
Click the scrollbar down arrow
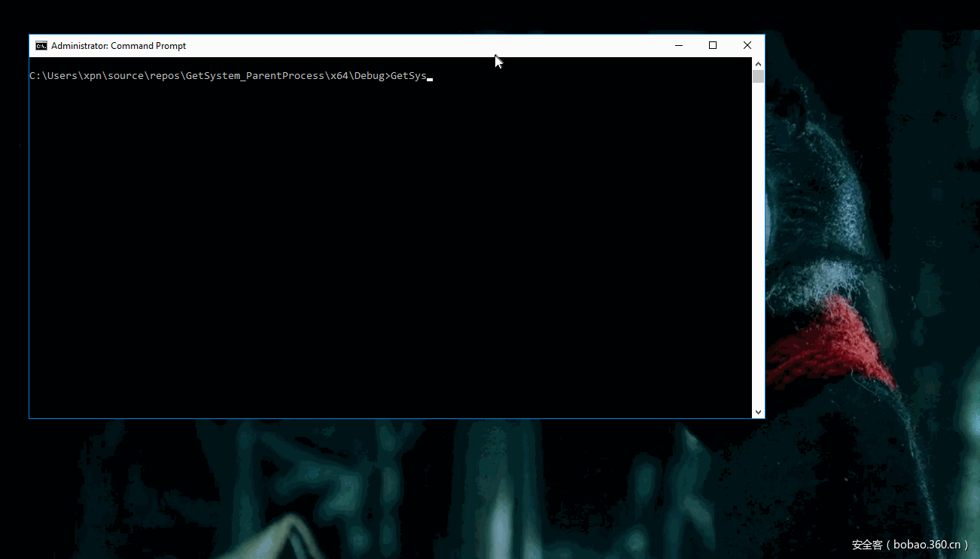(x=758, y=411)
